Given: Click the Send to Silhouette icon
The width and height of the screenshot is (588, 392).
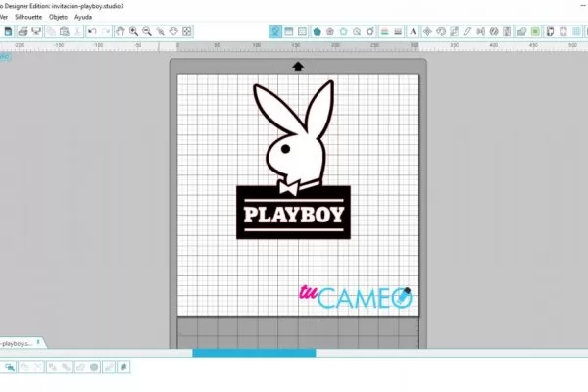Looking at the screenshot, I should [x=36, y=32].
